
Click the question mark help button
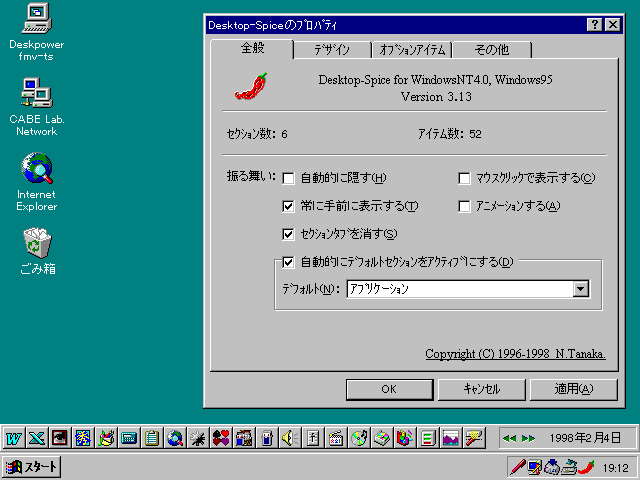pos(595,25)
